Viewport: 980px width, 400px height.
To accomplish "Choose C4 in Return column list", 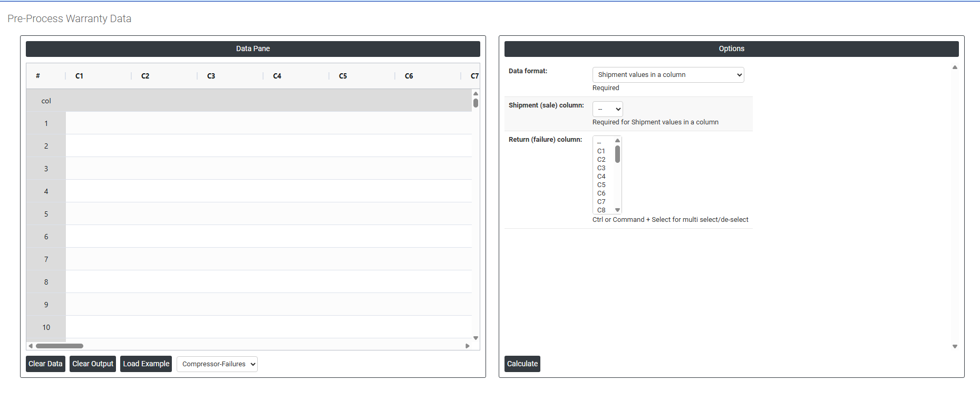I will pyautogui.click(x=601, y=177).
